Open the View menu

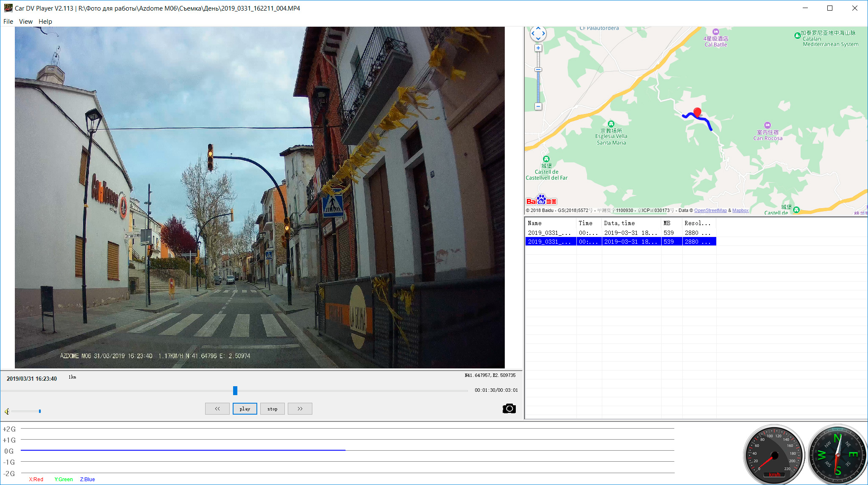25,22
